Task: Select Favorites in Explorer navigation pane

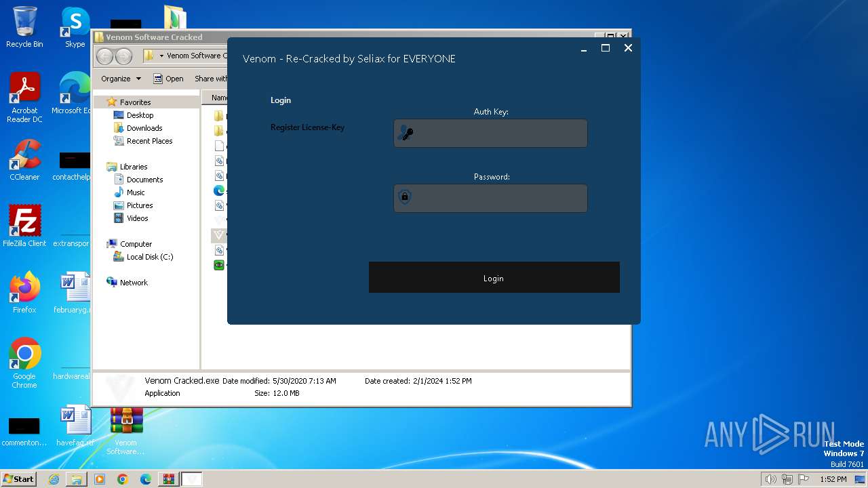Action: [x=135, y=102]
